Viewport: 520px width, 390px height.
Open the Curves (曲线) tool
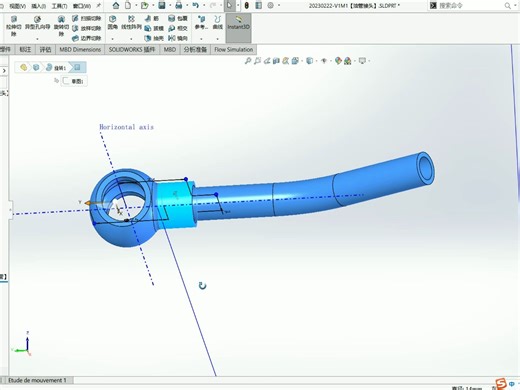click(218, 23)
